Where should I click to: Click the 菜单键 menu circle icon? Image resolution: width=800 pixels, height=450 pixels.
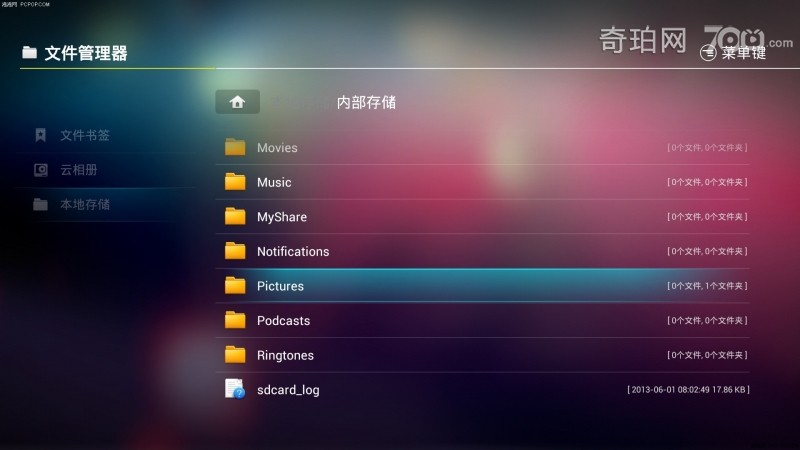tap(708, 52)
